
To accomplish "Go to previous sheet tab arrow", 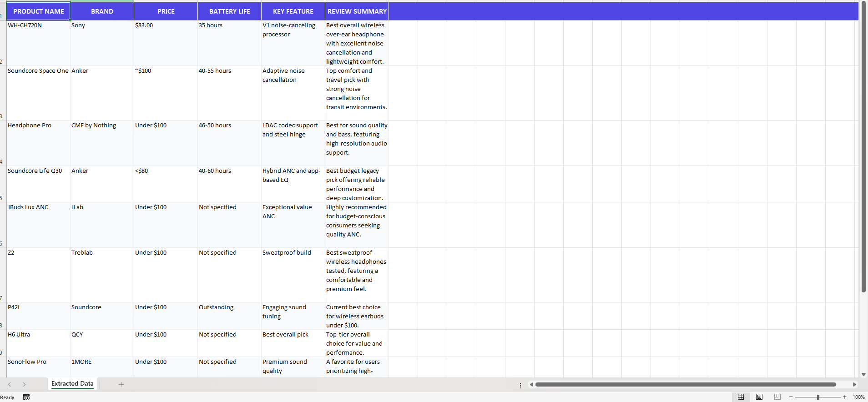I will 10,384.
